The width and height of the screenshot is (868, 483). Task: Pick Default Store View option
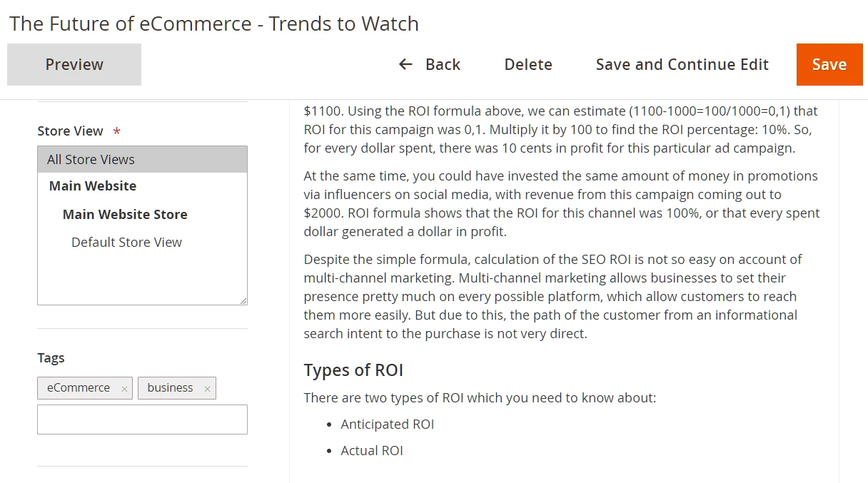(x=126, y=242)
